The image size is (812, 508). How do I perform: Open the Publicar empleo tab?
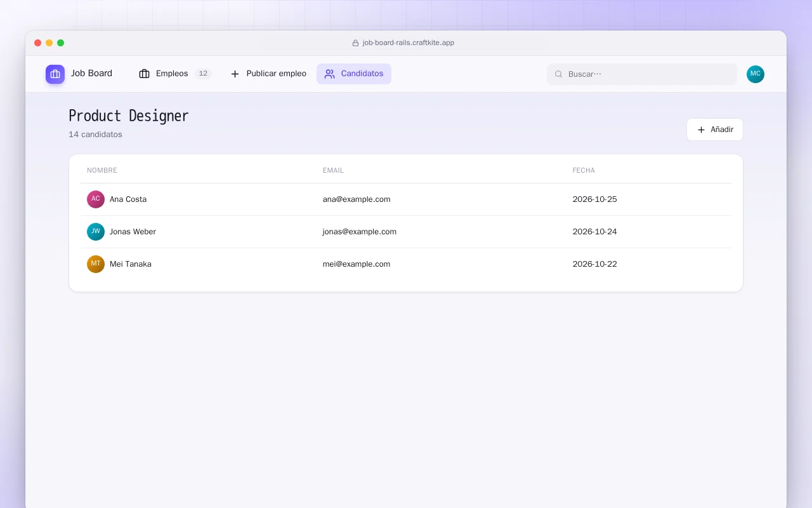pos(268,74)
